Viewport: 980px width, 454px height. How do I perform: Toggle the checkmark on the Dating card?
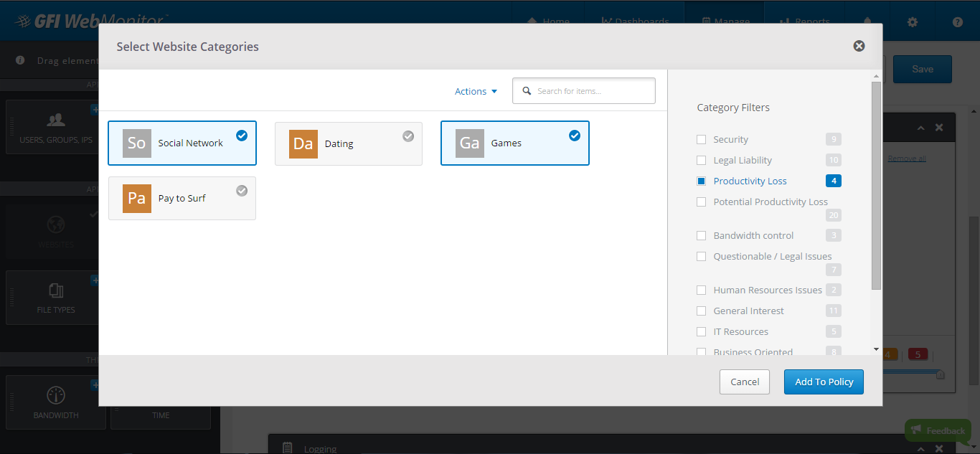(408, 136)
